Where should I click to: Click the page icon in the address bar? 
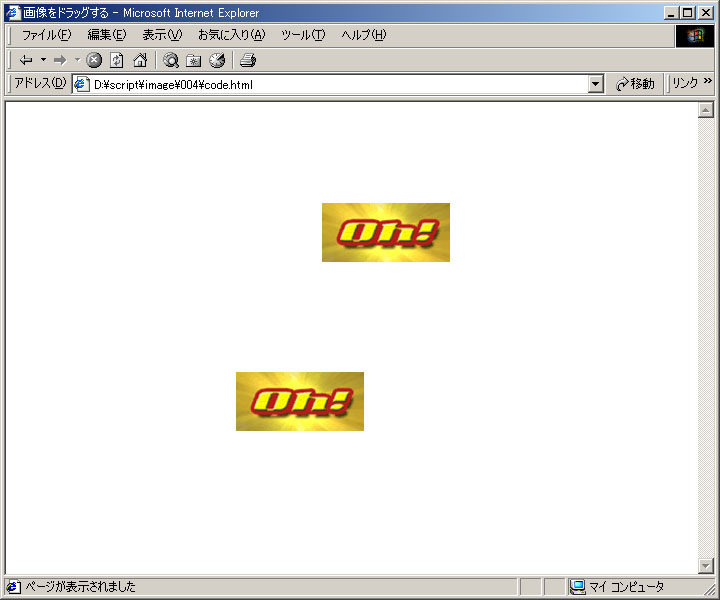(x=82, y=84)
